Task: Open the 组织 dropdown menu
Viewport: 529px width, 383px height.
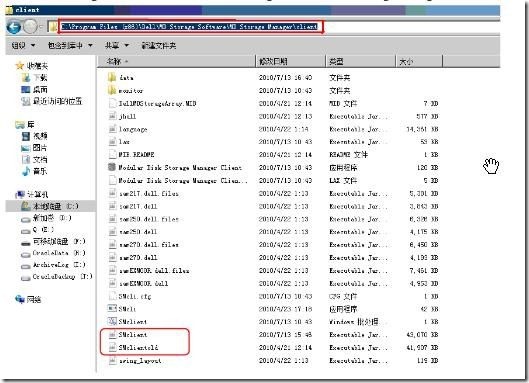Action: pyautogui.click(x=23, y=45)
